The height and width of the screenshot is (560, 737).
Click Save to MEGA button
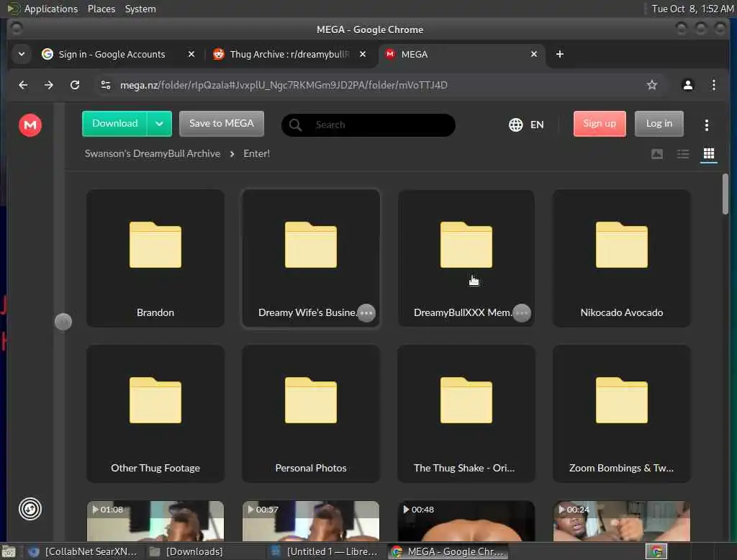(222, 124)
